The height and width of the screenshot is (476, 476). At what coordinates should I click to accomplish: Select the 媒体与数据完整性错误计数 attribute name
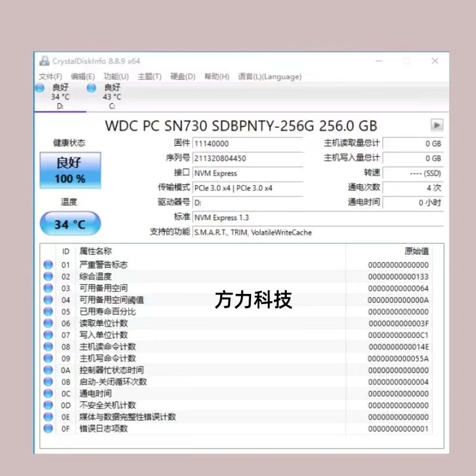coord(127,417)
